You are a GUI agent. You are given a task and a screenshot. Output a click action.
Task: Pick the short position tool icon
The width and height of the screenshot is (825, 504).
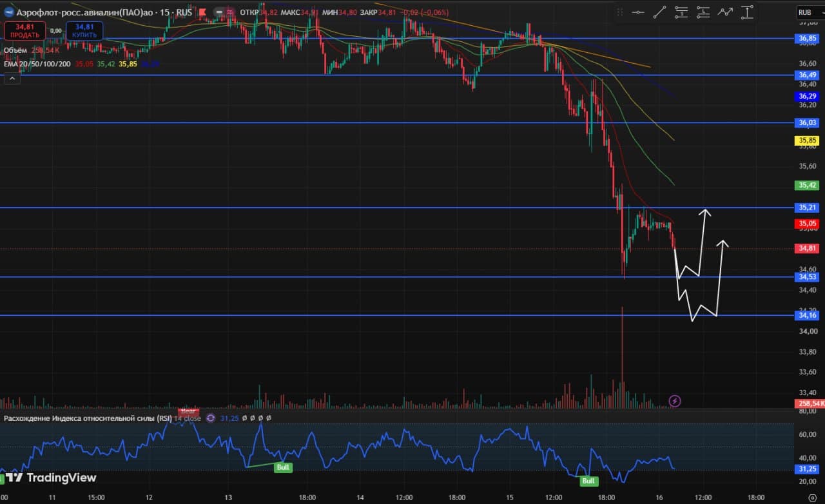(x=682, y=12)
